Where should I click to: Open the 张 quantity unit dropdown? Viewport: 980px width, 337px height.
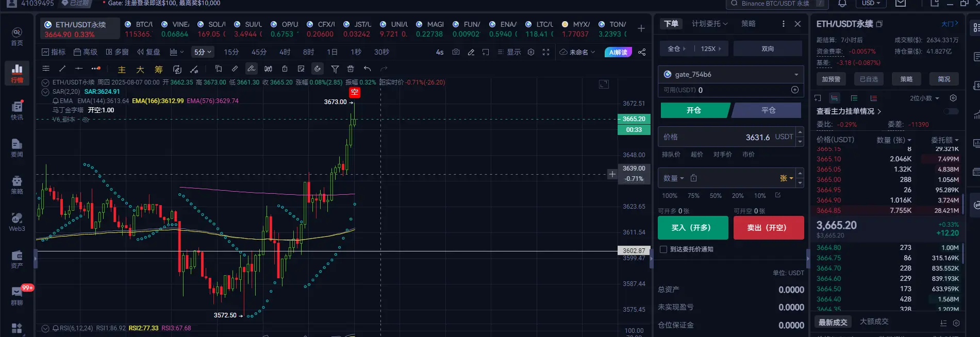786,178
